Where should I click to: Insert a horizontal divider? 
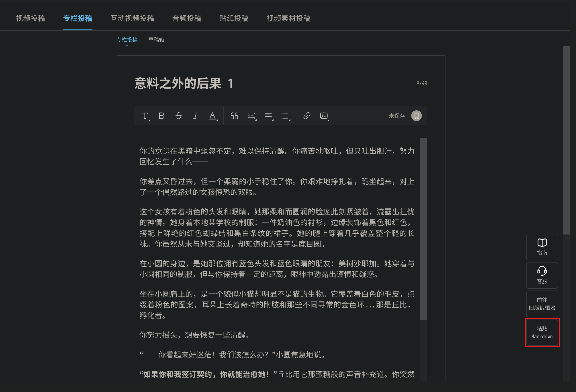click(x=251, y=116)
